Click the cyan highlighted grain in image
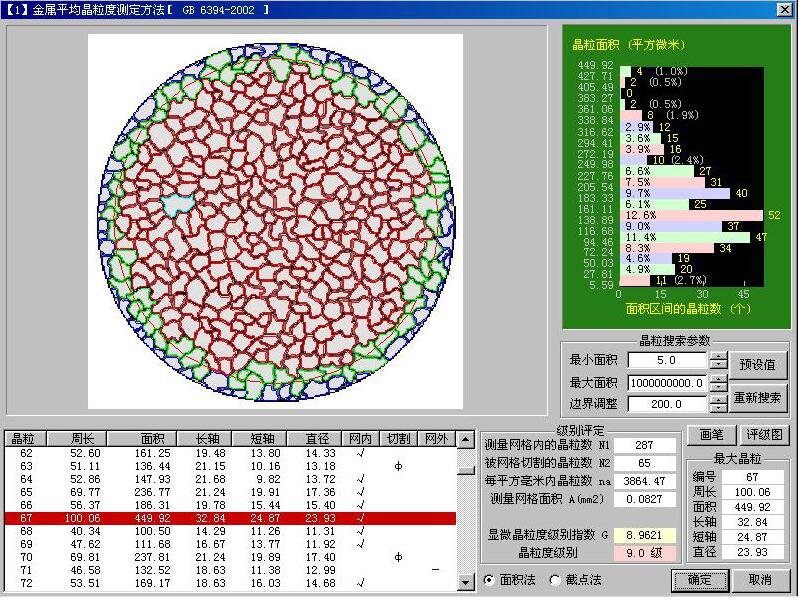The width and height of the screenshot is (799, 601). 177,205
